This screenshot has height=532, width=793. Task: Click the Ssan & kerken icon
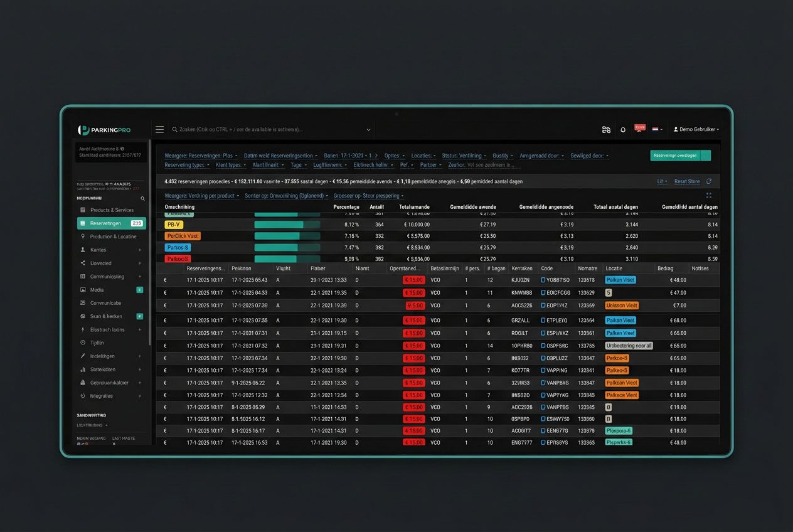click(x=83, y=316)
